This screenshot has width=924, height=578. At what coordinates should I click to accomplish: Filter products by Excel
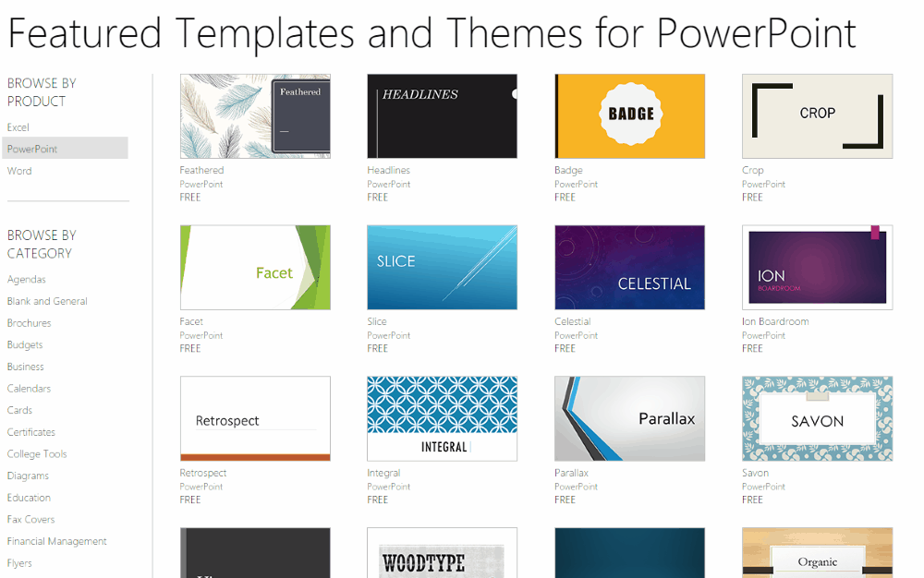tap(18, 127)
